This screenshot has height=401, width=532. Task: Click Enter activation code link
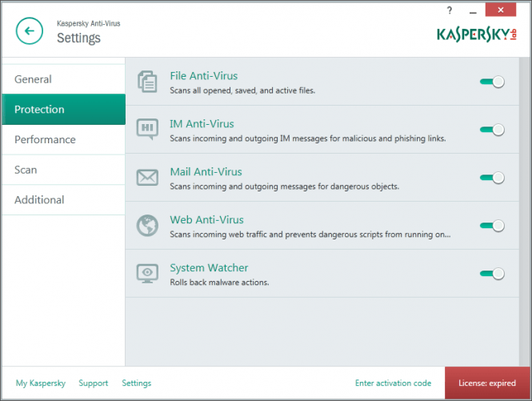click(394, 383)
